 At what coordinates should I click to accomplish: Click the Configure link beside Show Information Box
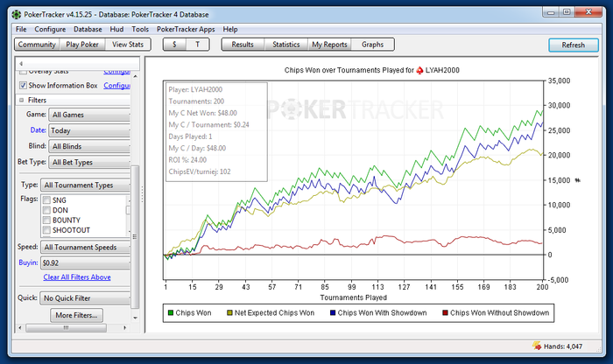pos(116,85)
